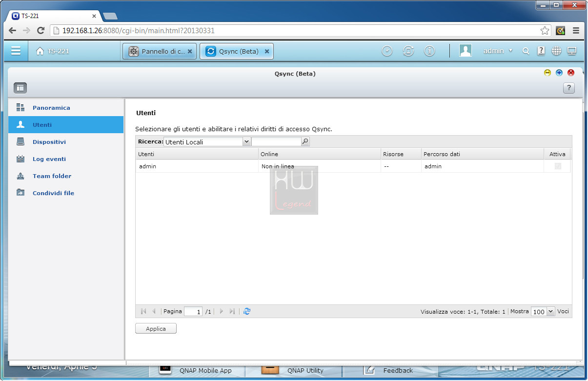This screenshot has height=381, width=588.
Task: Open the desktop preferences monitor icon
Action: [x=572, y=51]
